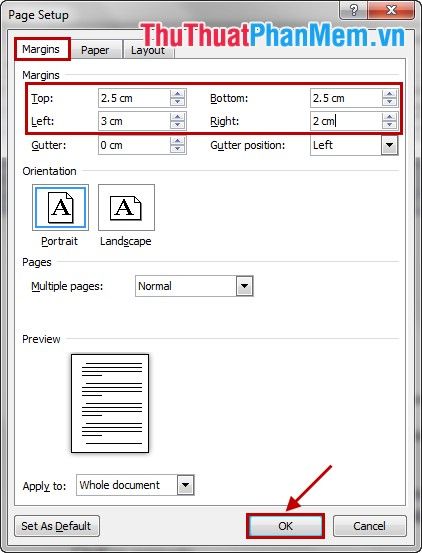This screenshot has width=422, height=553.
Task: Decrease the Top margin with down arrow
Action: (177, 102)
